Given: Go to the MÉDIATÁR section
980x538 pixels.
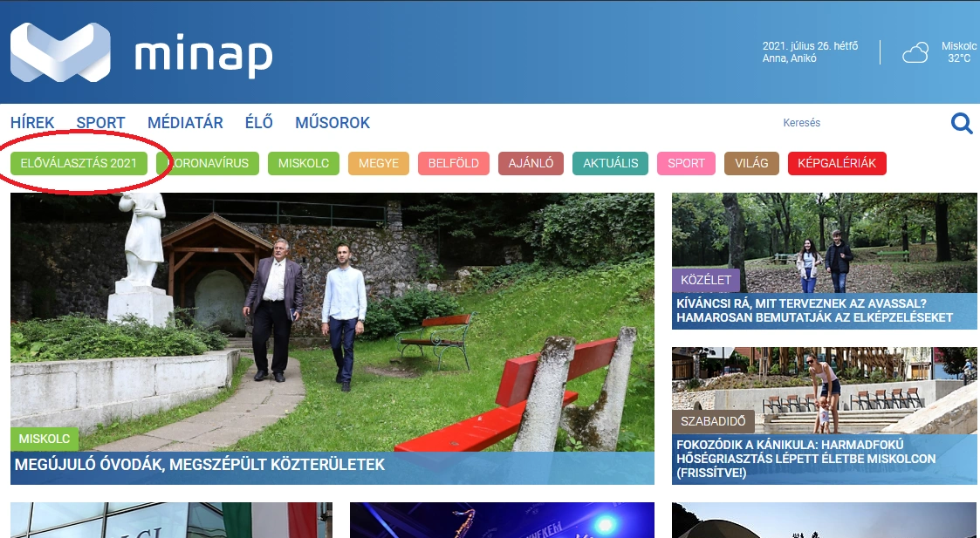Looking at the screenshot, I should pos(185,123).
